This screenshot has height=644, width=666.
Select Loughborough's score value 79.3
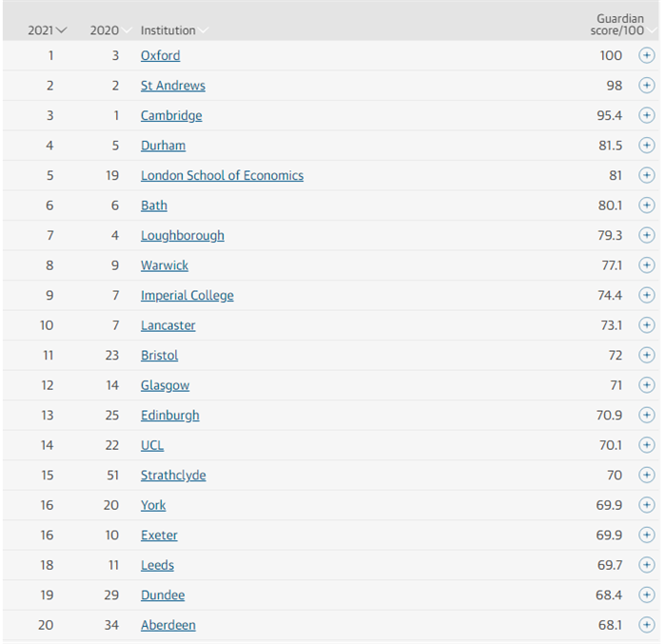pyautogui.click(x=610, y=235)
